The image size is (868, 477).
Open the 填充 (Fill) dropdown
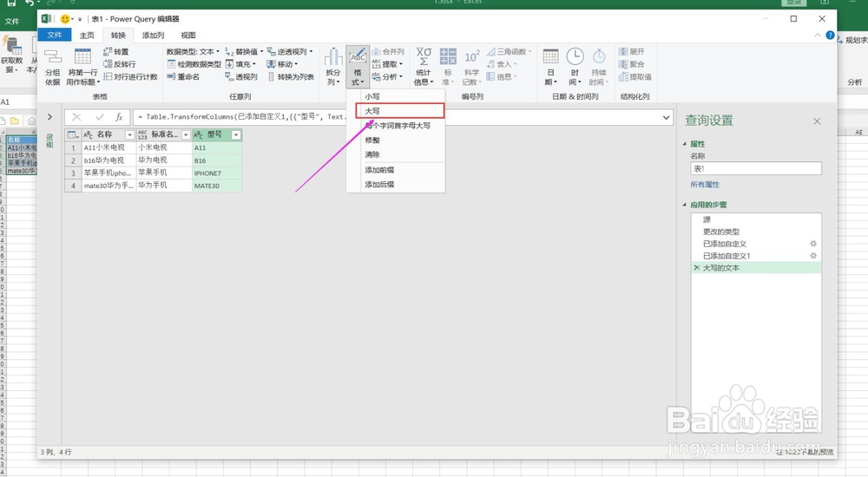(240, 64)
